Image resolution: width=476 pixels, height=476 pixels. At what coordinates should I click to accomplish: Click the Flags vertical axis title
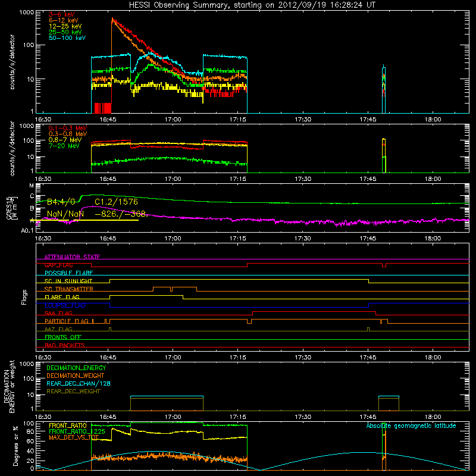click(x=24, y=297)
